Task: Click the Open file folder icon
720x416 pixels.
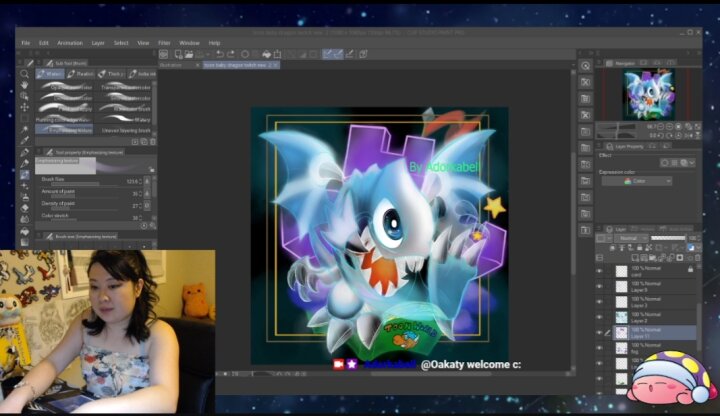Action: click(x=189, y=54)
